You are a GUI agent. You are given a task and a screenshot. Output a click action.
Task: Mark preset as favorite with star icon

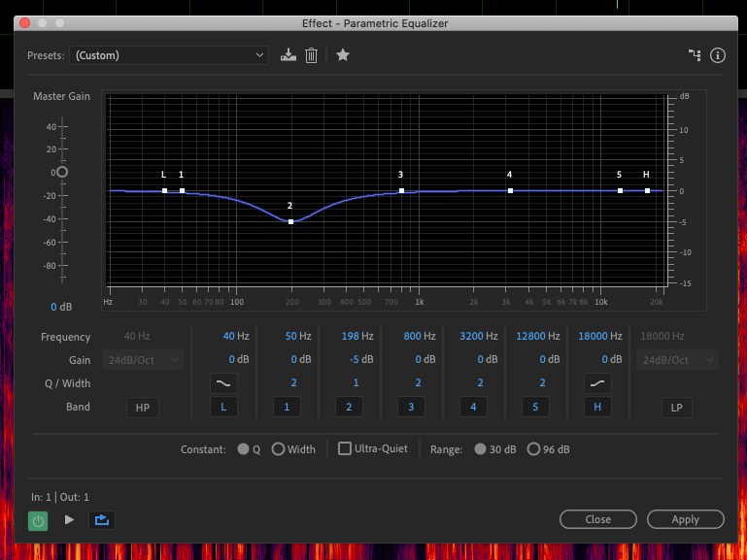coord(342,55)
